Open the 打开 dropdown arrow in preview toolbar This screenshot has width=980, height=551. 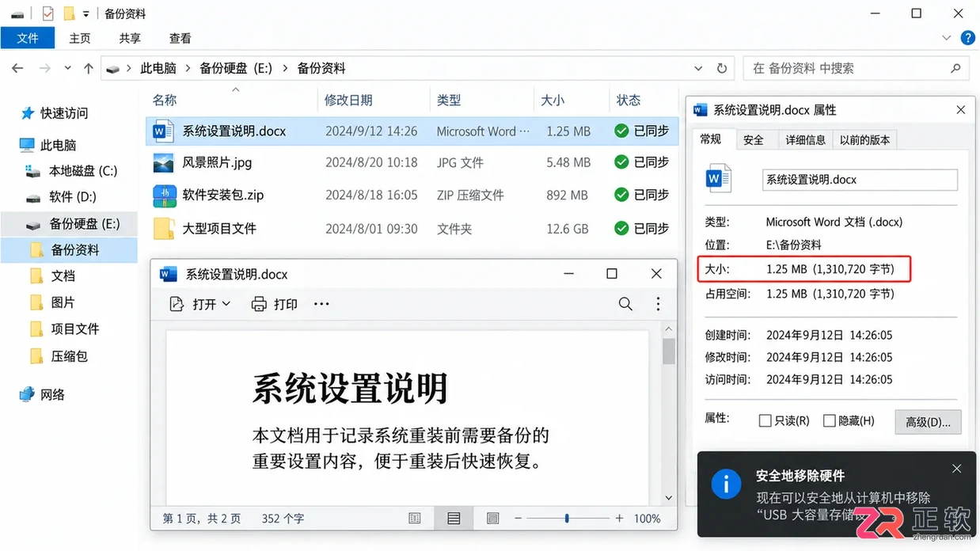pyautogui.click(x=226, y=304)
